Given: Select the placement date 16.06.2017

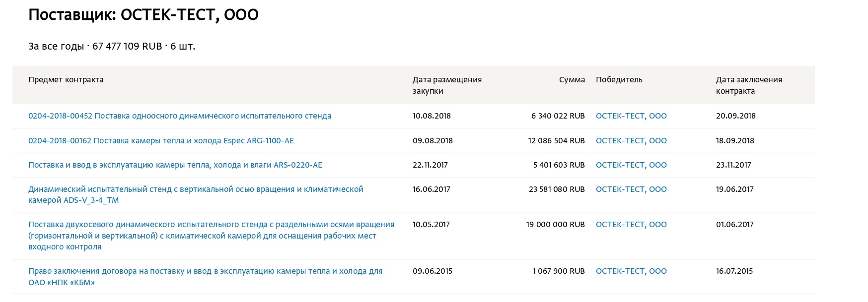Looking at the screenshot, I should (431, 189).
